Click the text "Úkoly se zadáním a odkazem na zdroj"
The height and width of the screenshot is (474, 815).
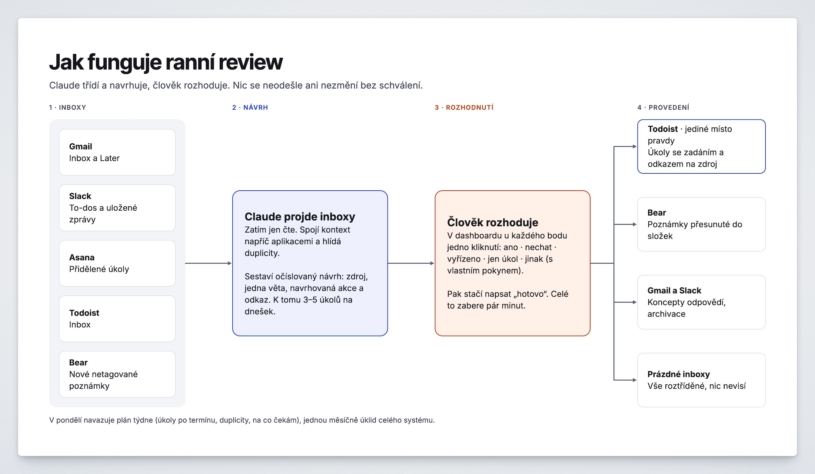pyautogui.click(x=686, y=158)
